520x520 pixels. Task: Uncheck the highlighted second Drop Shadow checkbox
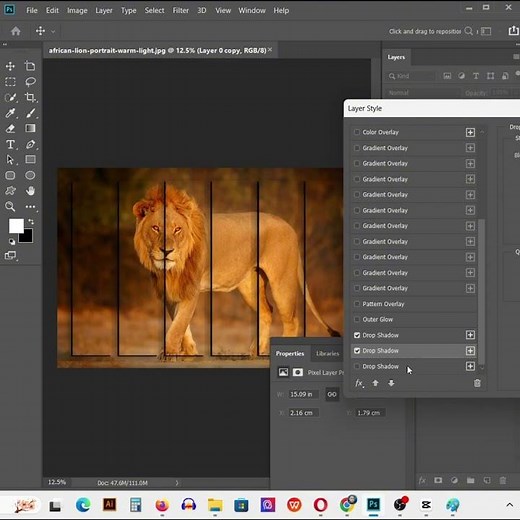pos(357,351)
